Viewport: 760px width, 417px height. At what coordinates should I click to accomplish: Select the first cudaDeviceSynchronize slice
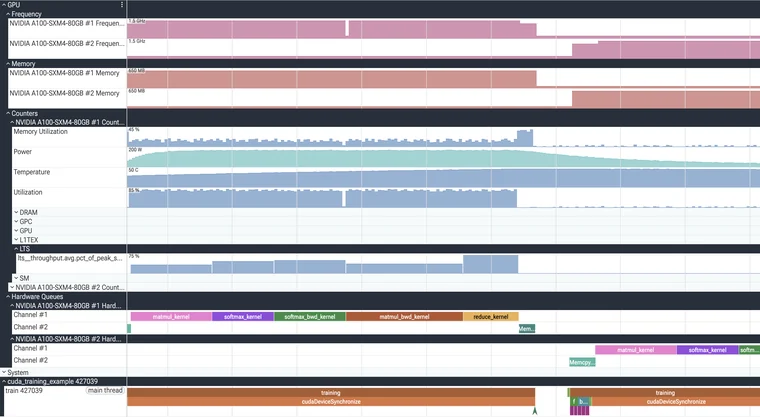pyautogui.click(x=331, y=401)
